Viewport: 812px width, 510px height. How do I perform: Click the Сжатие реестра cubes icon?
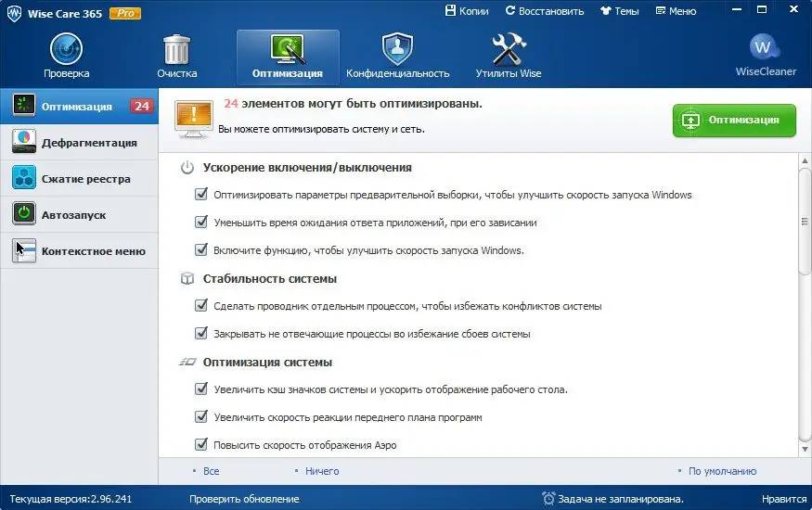24,177
